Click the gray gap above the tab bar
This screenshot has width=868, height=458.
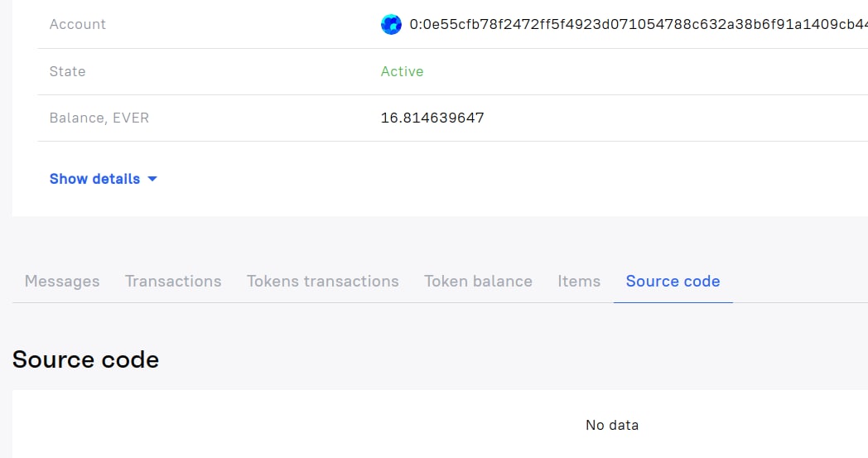(414, 240)
